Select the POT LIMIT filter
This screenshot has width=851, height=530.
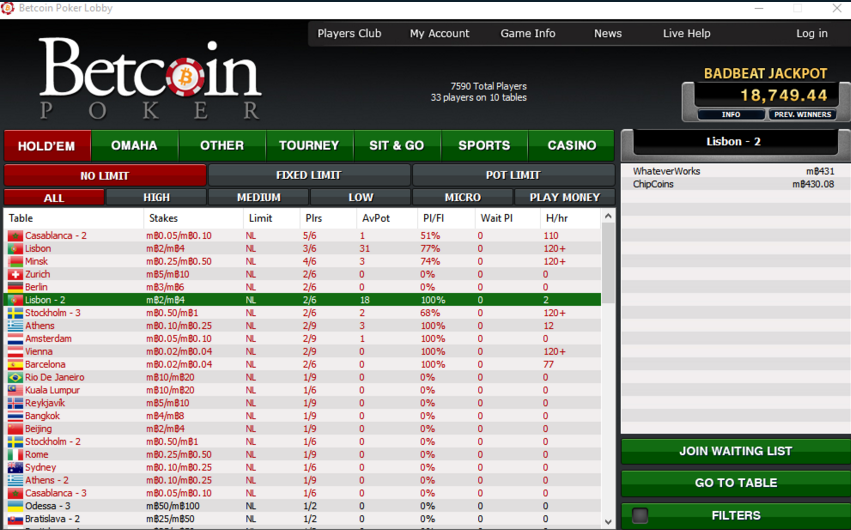513,175
